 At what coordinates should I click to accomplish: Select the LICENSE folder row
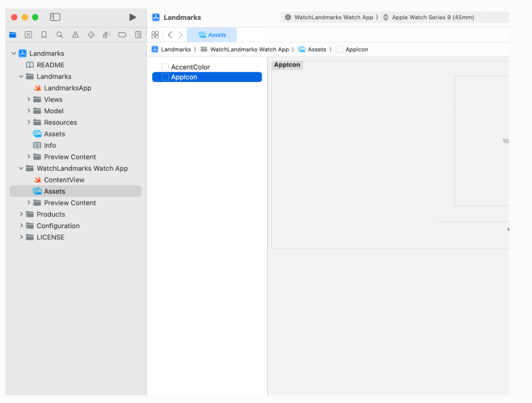point(75,237)
